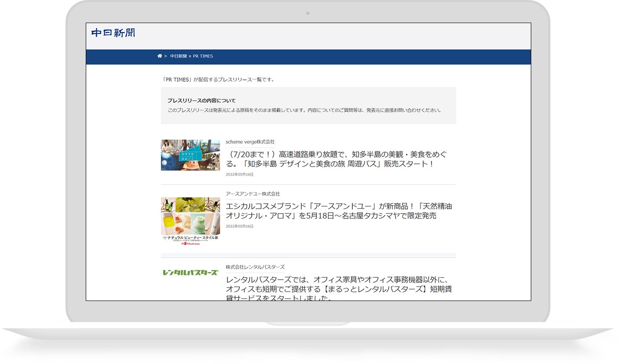Image resolution: width=621 pixels, height=364 pixels.
Task: Click the プレスリリースの内容について notice heading
Action: coord(202,101)
